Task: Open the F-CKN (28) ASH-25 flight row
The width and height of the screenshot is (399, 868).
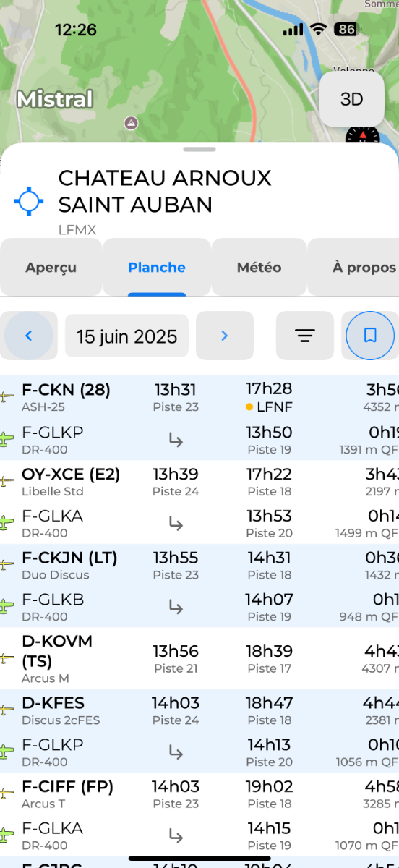Action: point(199,397)
